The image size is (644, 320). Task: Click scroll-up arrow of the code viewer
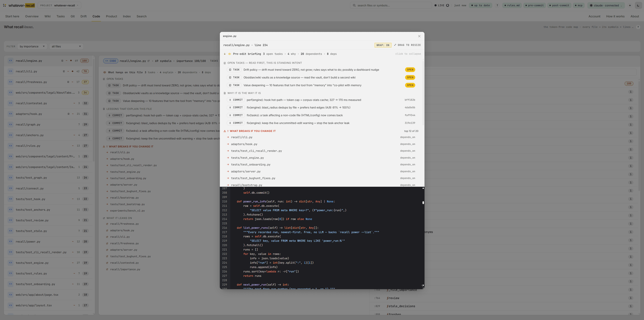[x=423, y=188]
